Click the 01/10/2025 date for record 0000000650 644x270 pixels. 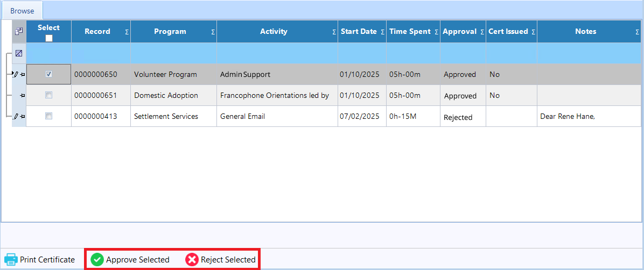[x=362, y=75]
